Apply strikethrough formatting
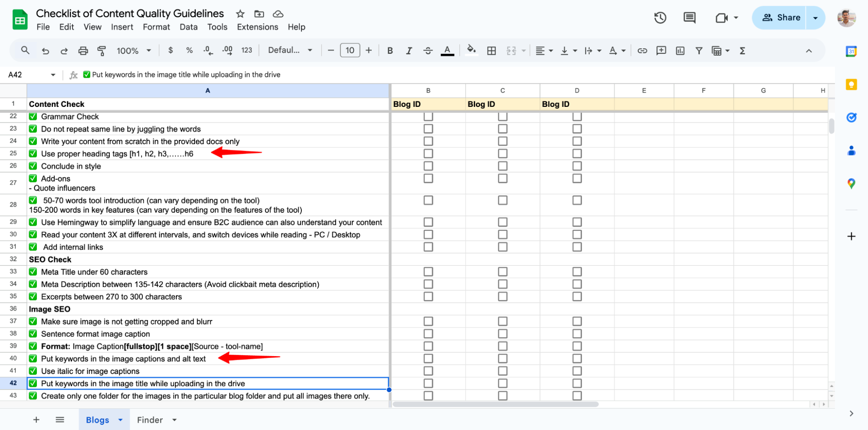The height and width of the screenshot is (430, 868). point(428,50)
